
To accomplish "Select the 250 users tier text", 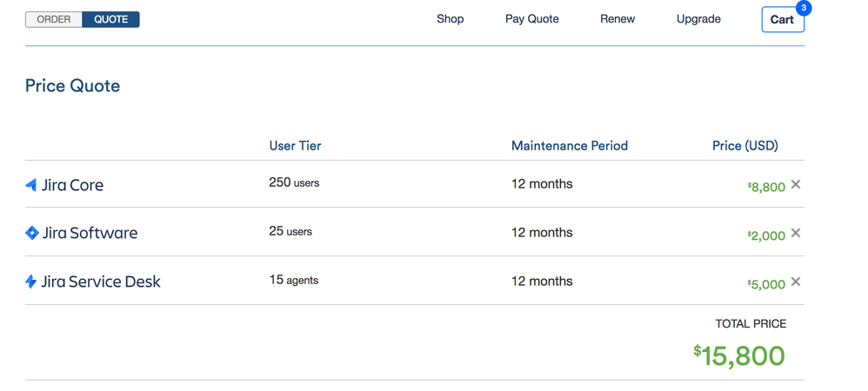I will (x=294, y=182).
